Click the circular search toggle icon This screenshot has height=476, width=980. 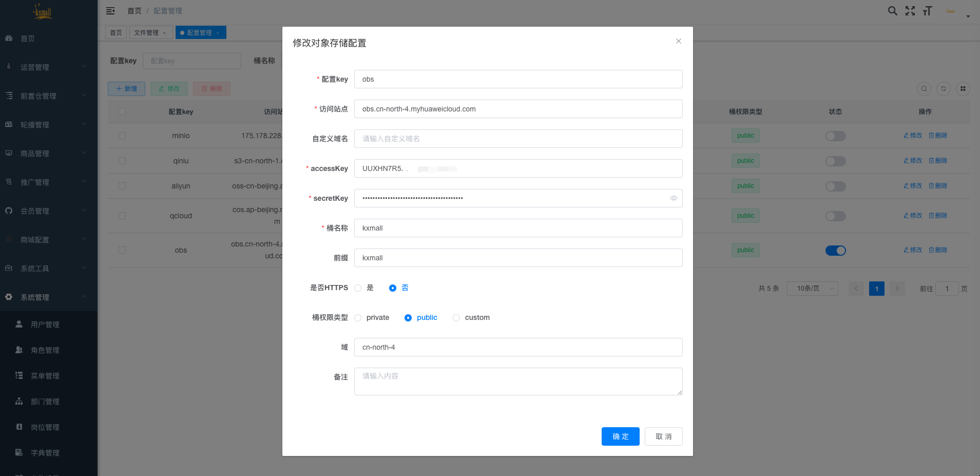pyautogui.click(x=924, y=89)
